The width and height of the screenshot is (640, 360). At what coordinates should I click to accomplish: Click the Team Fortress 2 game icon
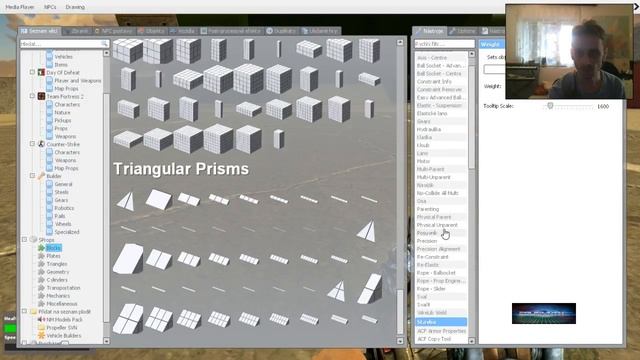click(x=41, y=96)
